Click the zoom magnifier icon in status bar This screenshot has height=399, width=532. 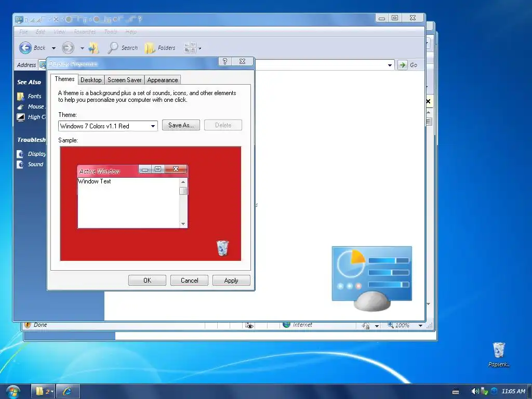coord(391,325)
